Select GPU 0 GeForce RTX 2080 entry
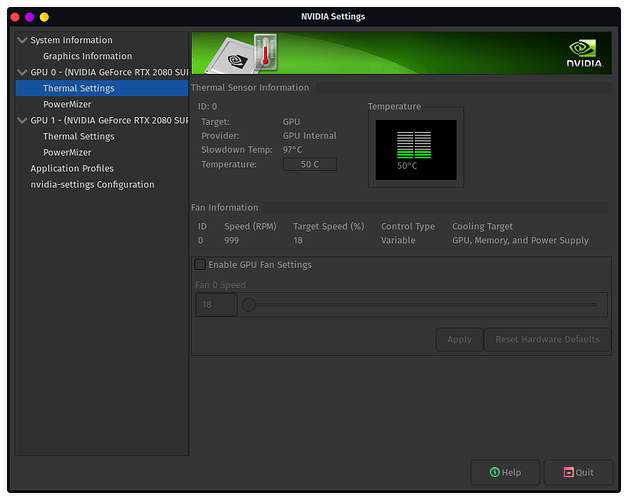The height and width of the screenshot is (500, 628). click(109, 72)
